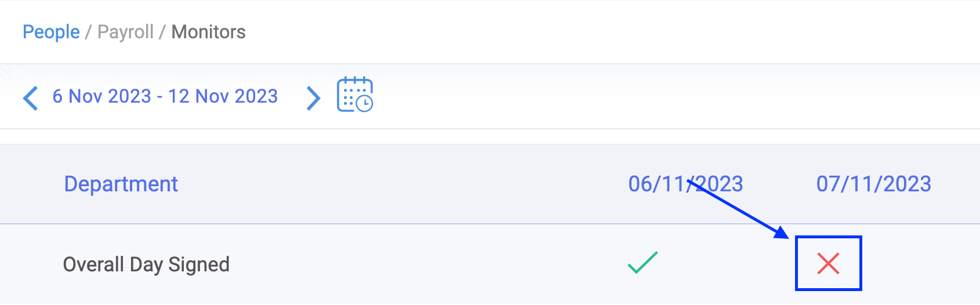Go to previous week using left chevron
Image resolution: width=980 pixels, height=305 pixels.
pos(31,97)
